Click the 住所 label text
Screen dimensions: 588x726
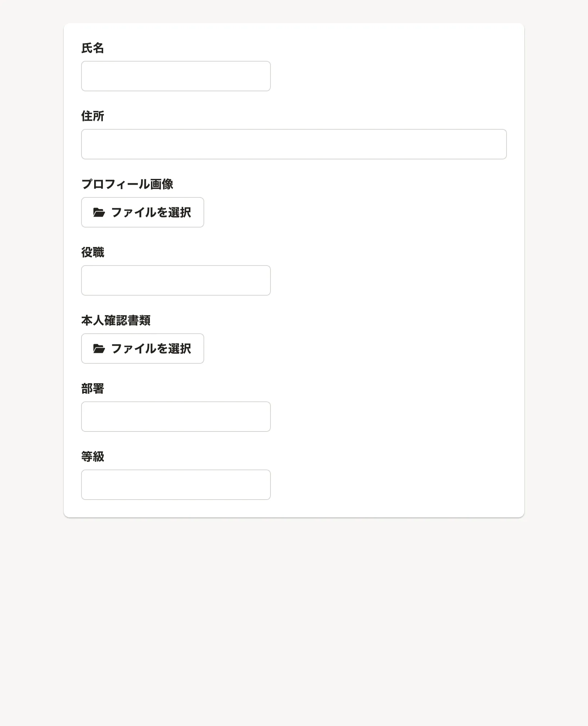click(93, 116)
